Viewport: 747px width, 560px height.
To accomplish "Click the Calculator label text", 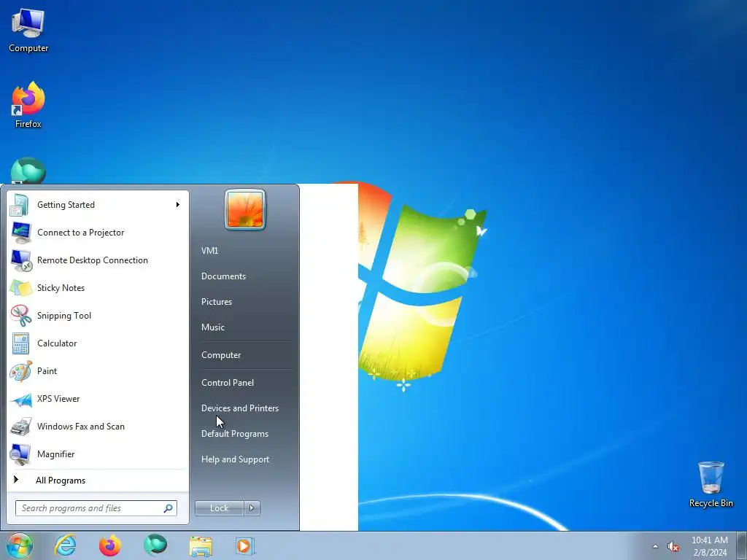I will [57, 343].
